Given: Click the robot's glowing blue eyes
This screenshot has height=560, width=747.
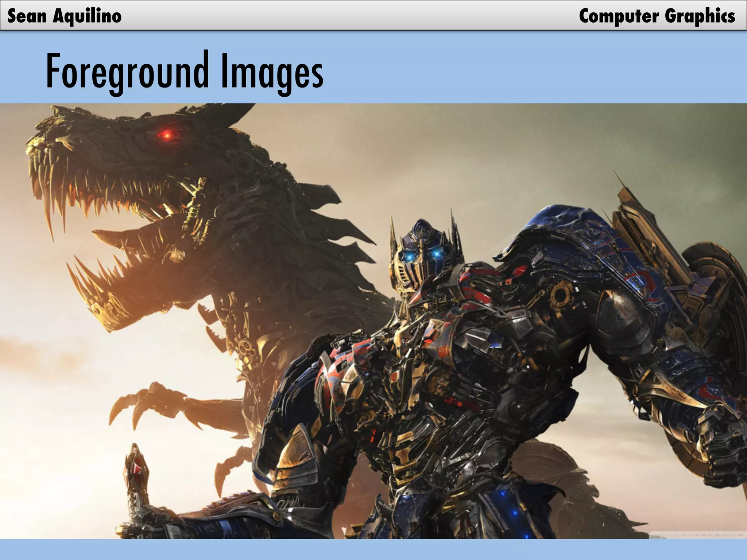Looking at the screenshot, I should [423, 256].
